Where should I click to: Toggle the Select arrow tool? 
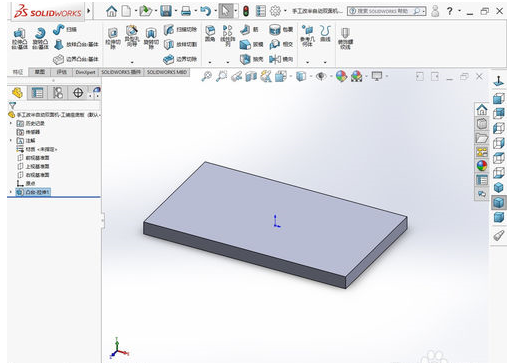coord(226,11)
